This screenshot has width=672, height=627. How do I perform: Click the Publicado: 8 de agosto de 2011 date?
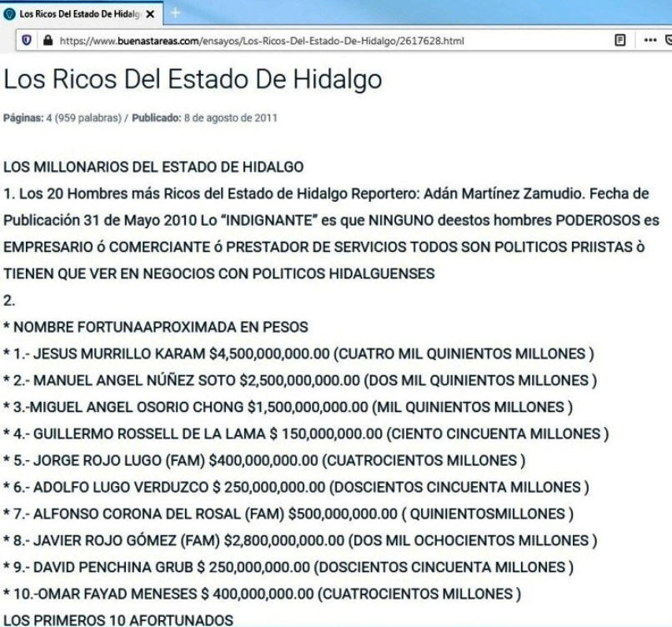click(x=204, y=118)
